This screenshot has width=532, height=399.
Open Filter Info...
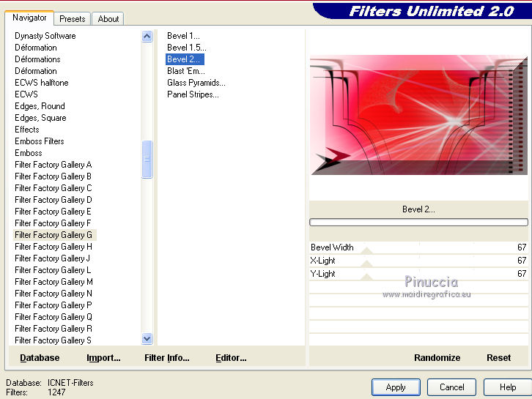(x=167, y=358)
